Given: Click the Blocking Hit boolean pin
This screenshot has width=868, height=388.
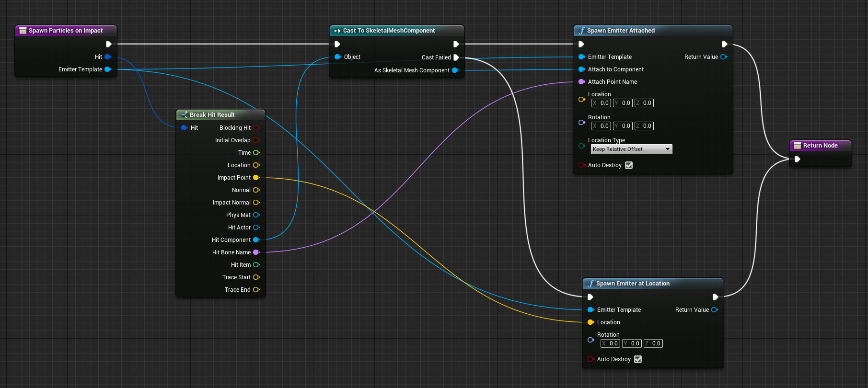Looking at the screenshot, I should click(256, 128).
